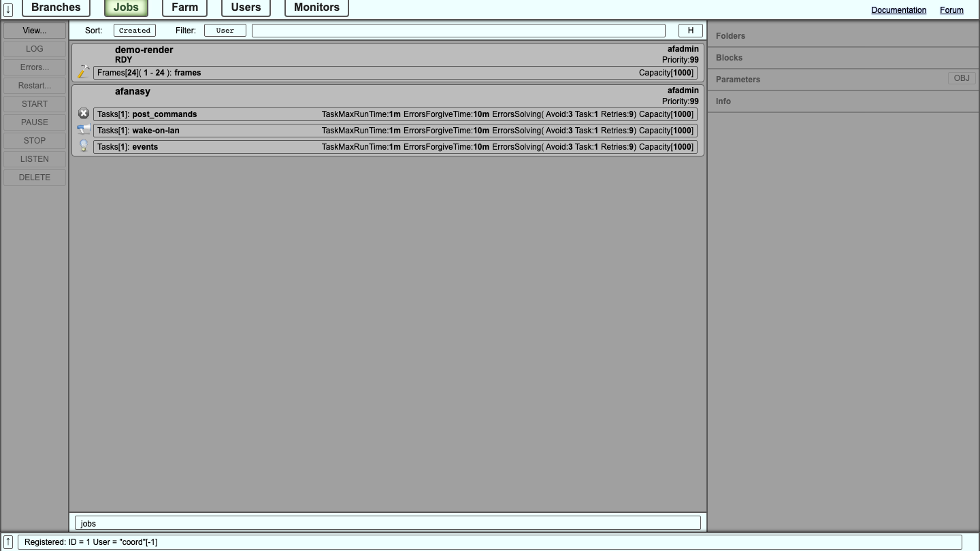This screenshot has height=551, width=980.
Task: Click the OBJ button in Parameters
Action: pyautogui.click(x=962, y=78)
